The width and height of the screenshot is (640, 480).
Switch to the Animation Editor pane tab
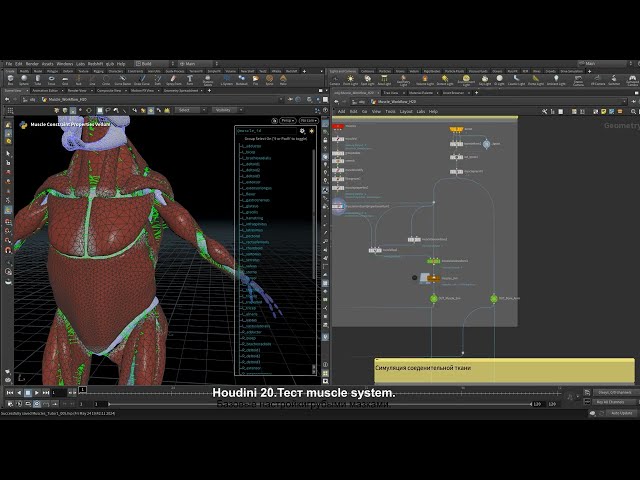point(45,91)
